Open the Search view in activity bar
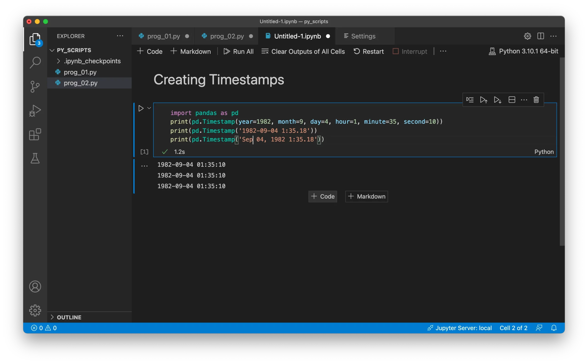Image resolution: width=588 pixels, height=364 pixels. tap(35, 62)
